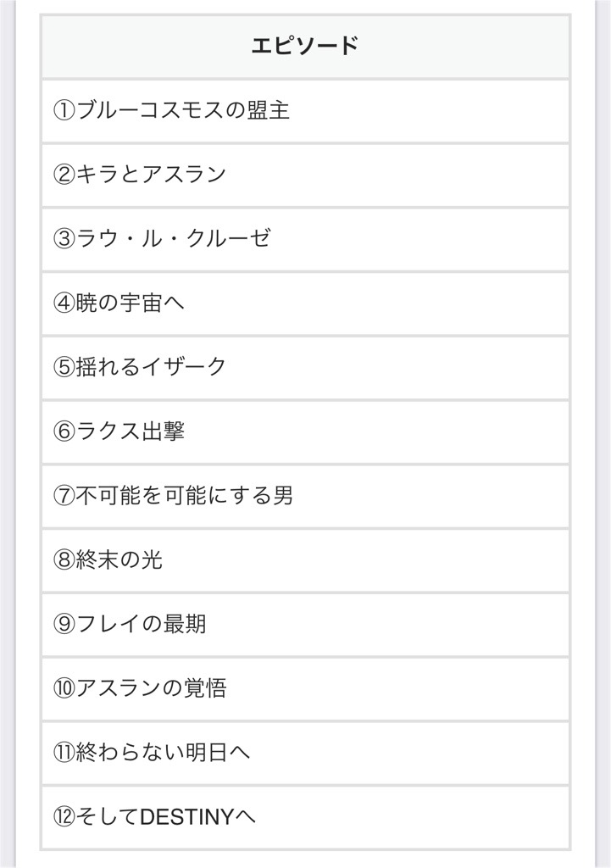The width and height of the screenshot is (611, 868).
Task: Select episode ①ブルーコスモスの盟主
Action: point(305,111)
